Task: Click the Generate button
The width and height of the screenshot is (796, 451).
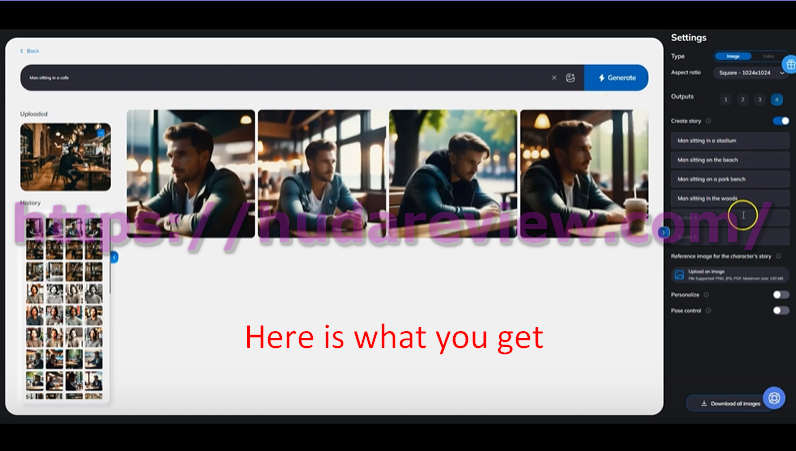Action: tap(616, 78)
